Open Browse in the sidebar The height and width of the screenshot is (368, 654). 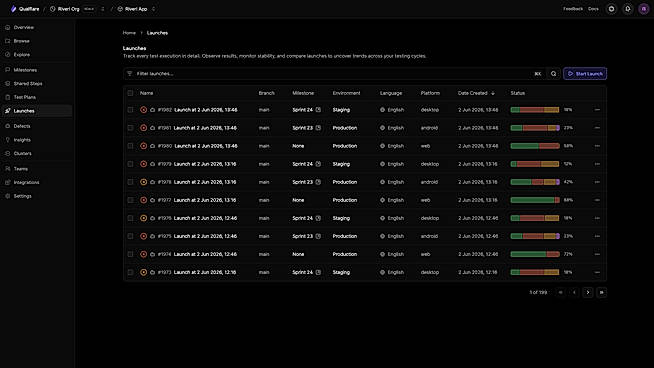coord(21,41)
